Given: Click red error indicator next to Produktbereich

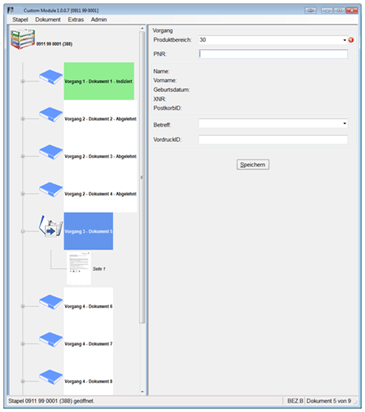Looking at the screenshot, I should coord(351,40).
